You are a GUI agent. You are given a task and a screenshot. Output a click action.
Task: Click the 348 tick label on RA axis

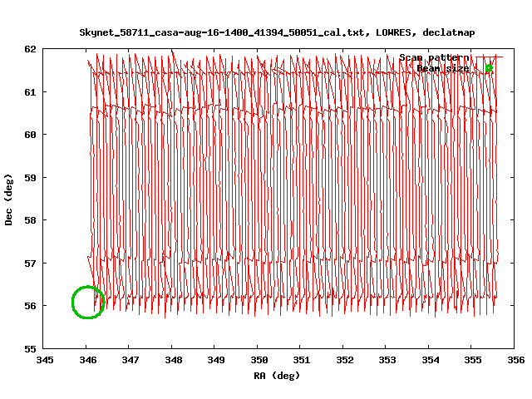point(173,360)
